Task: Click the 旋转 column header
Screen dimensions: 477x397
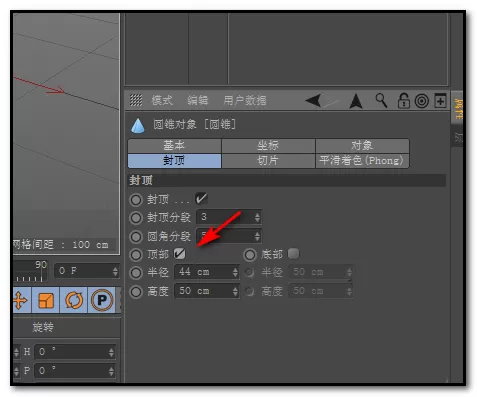Action: click(x=43, y=327)
